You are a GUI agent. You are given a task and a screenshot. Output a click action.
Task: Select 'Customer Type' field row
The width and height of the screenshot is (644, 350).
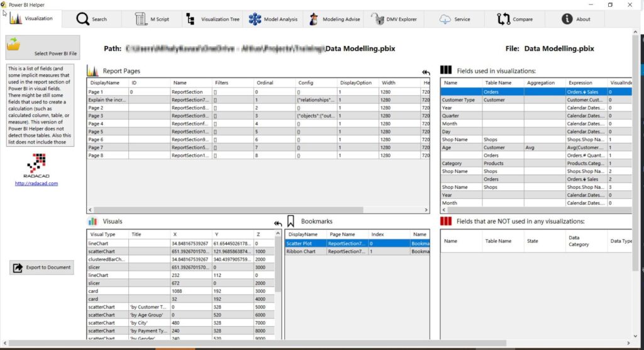point(536,100)
